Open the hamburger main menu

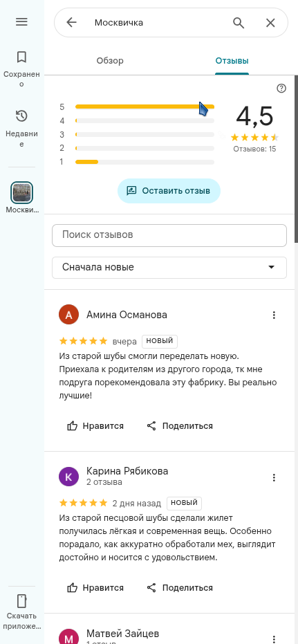click(x=21, y=21)
